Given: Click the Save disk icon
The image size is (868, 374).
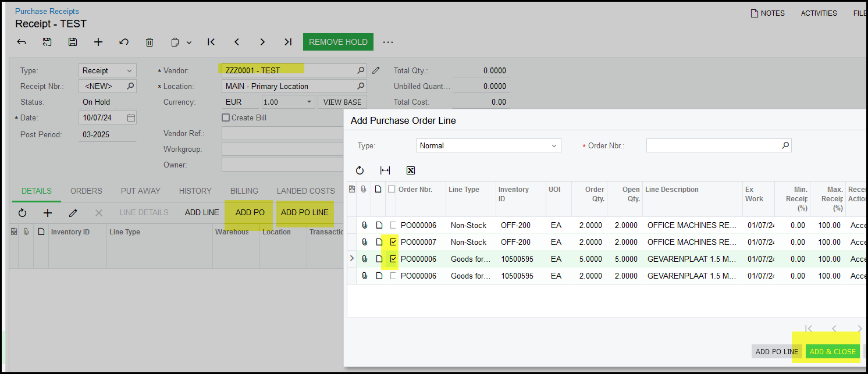Looking at the screenshot, I should point(73,42).
